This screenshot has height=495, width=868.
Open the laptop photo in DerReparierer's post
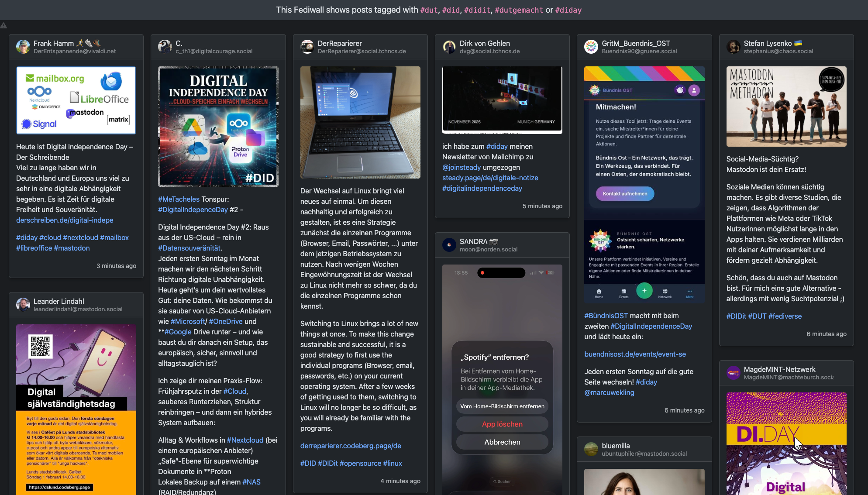(x=360, y=122)
